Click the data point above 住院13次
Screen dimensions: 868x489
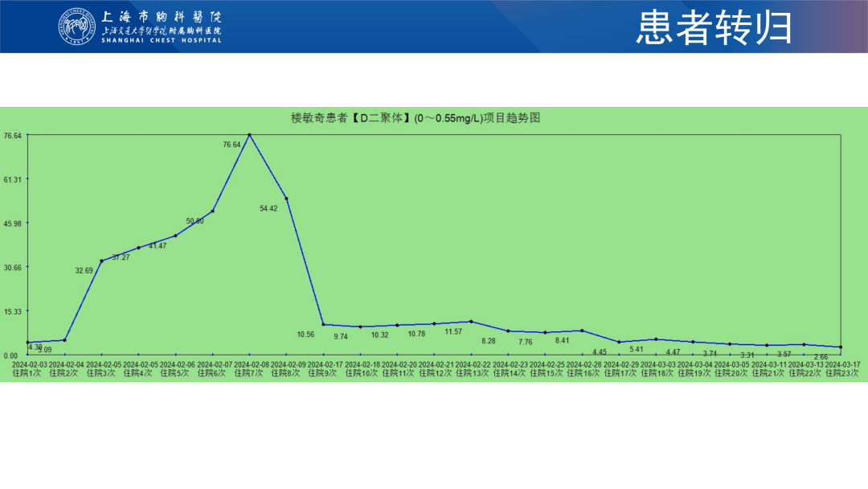[471, 322]
